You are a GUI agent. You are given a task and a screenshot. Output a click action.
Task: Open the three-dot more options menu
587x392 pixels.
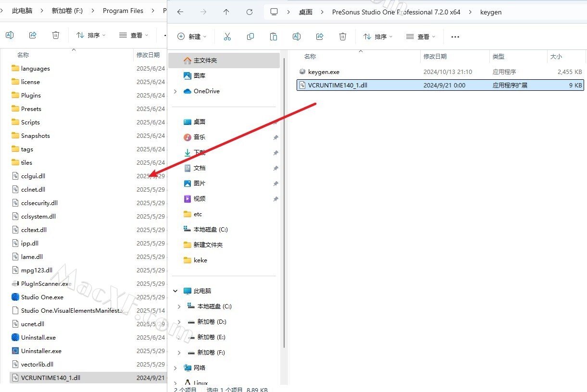455,37
